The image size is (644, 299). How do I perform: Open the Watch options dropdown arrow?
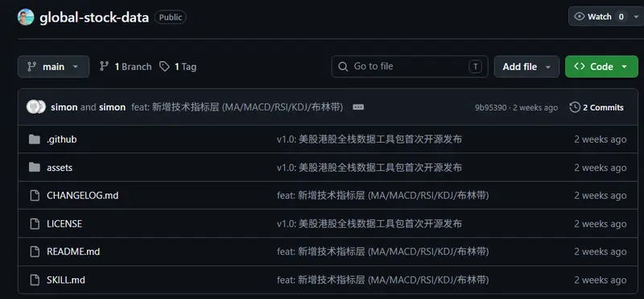tap(636, 17)
